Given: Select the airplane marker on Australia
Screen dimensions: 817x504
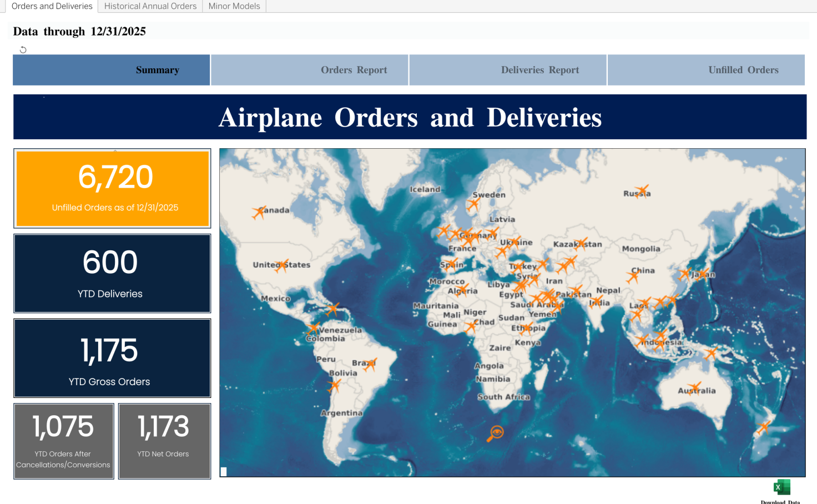Looking at the screenshot, I should tap(694, 387).
